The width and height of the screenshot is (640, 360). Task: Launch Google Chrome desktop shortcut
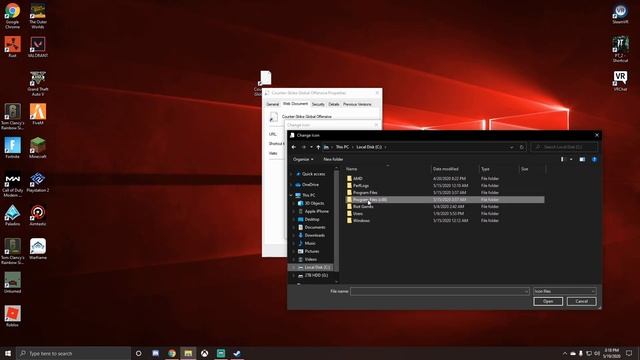click(x=12, y=16)
